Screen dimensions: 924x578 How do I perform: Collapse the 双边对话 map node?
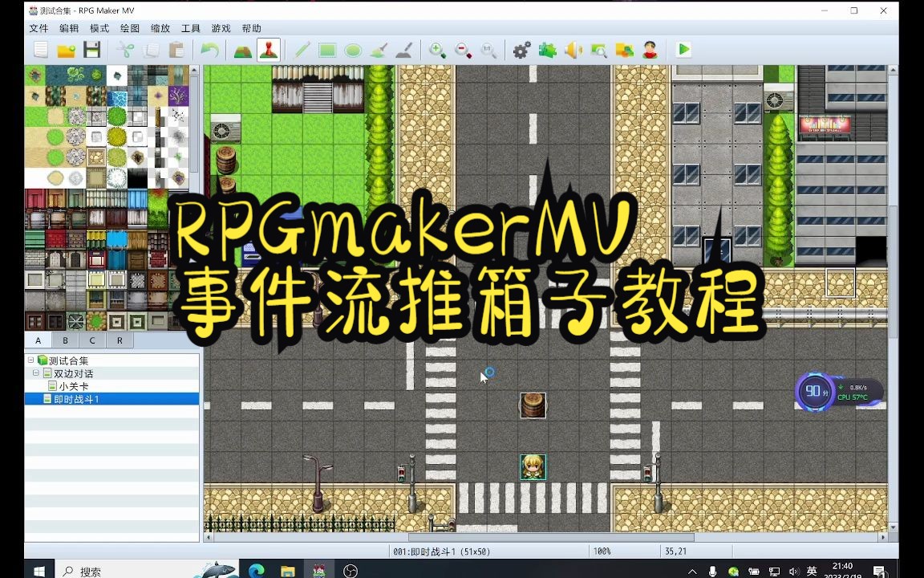coord(36,373)
